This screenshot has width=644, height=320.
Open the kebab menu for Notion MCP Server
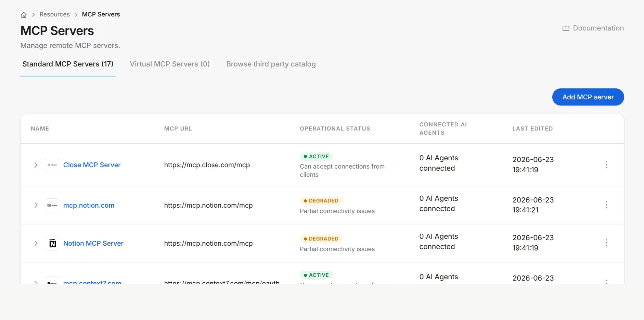pyautogui.click(x=606, y=243)
